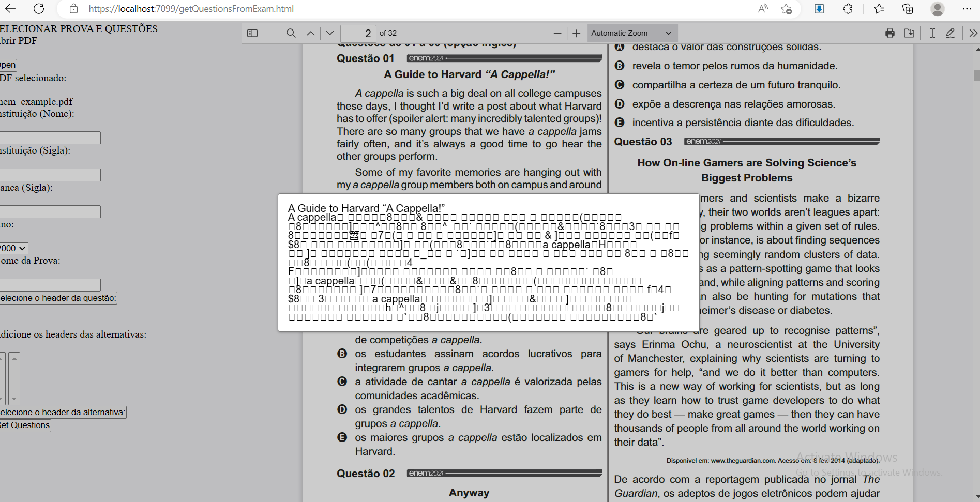This screenshot has width=980, height=502.
Task: Open the user profile menu
Action: click(938, 8)
